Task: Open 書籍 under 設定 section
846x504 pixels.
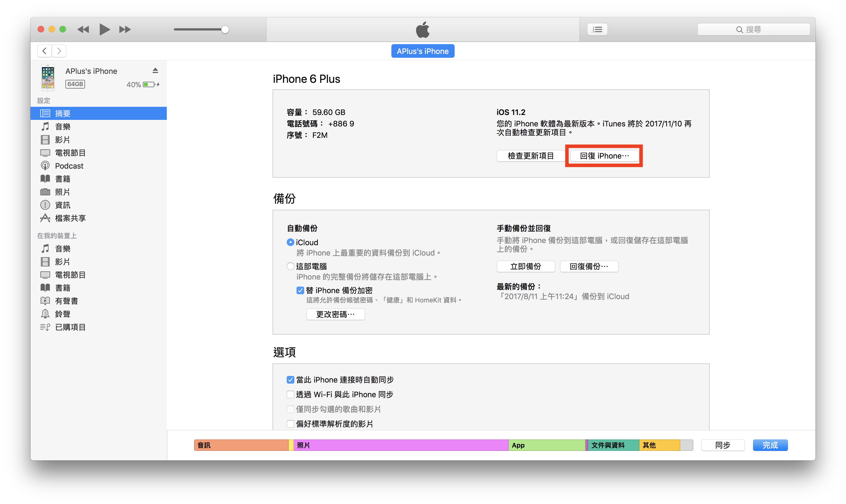Action: [x=99, y=179]
